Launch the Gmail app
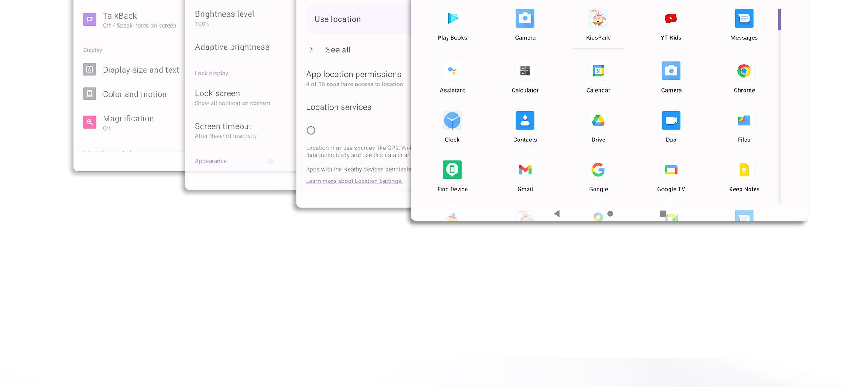868x387 pixels. (x=525, y=170)
